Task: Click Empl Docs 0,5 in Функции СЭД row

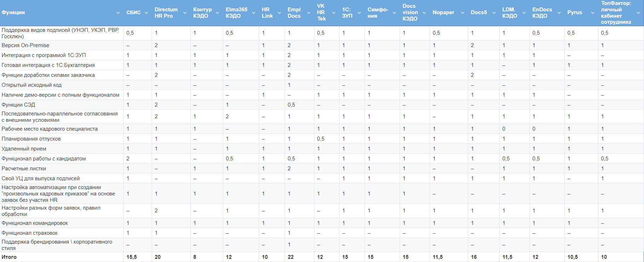Action: click(291, 105)
